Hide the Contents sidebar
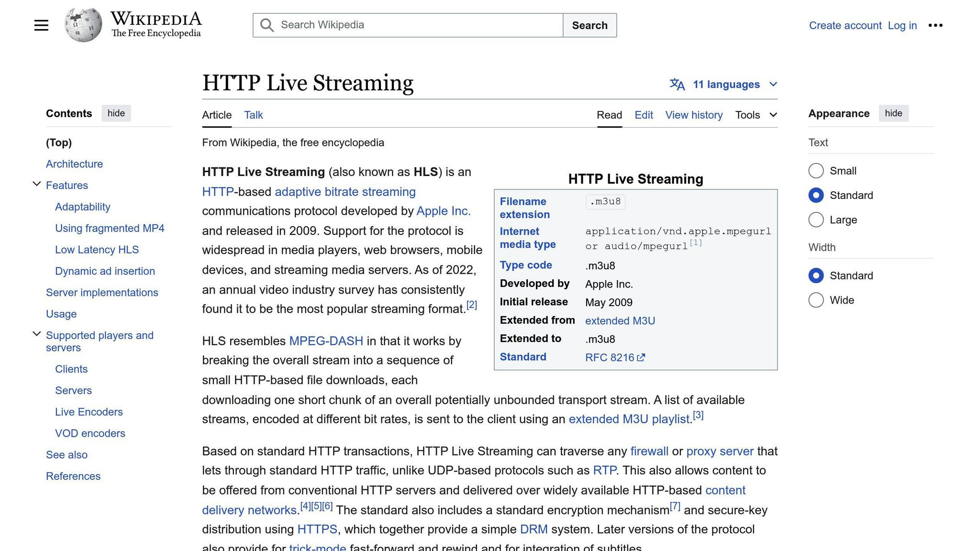Screen dimensions: 980x551 click(116, 113)
